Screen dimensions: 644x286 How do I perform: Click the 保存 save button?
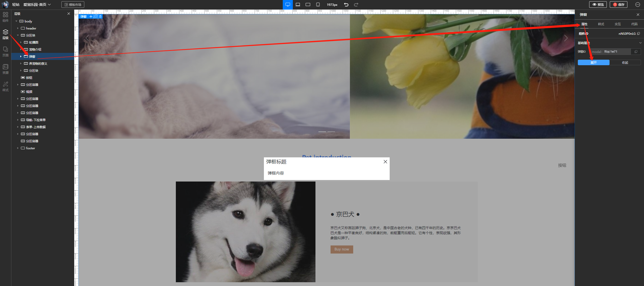(618, 5)
